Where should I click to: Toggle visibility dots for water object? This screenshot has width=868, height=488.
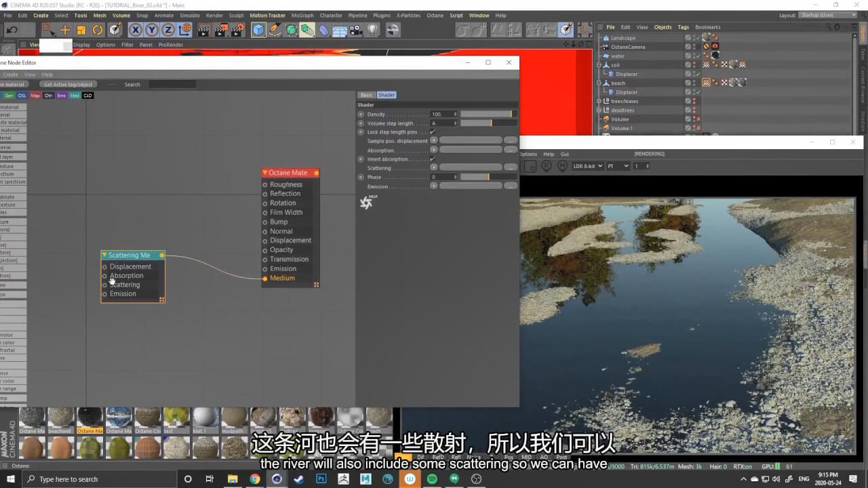[694, 56]
